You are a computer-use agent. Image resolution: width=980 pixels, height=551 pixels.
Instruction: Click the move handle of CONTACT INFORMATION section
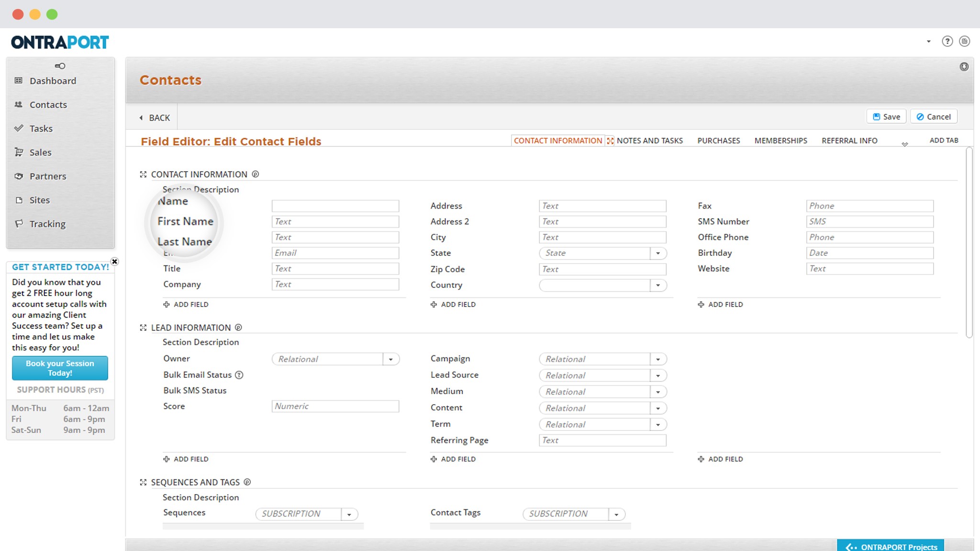coord(143,175)
